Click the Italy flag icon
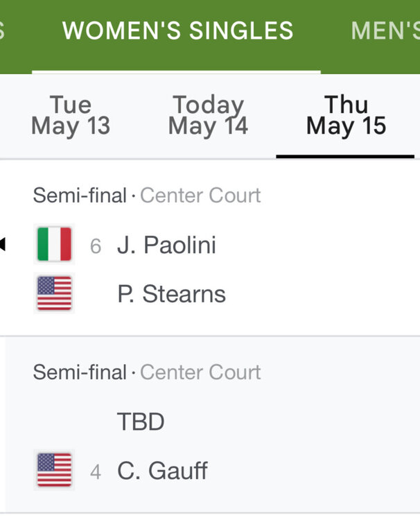This screenshot has width=420, height=520. [54, 245]
